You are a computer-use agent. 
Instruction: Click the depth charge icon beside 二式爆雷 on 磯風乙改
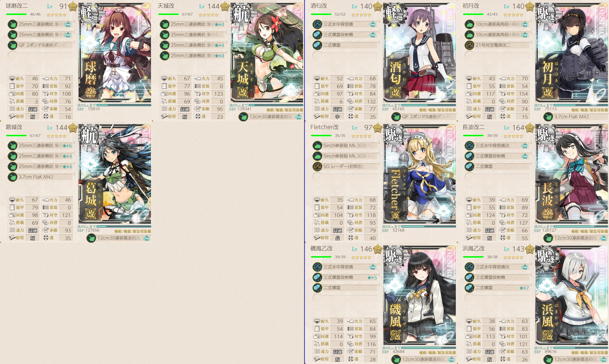(317, 288)
